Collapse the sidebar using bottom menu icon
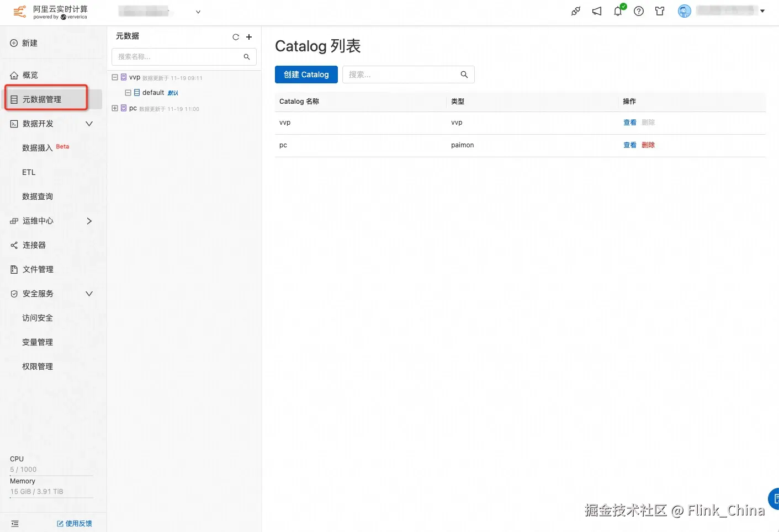Image resolution: width=779 pixels, height=532 pixels. pos(15,523)
